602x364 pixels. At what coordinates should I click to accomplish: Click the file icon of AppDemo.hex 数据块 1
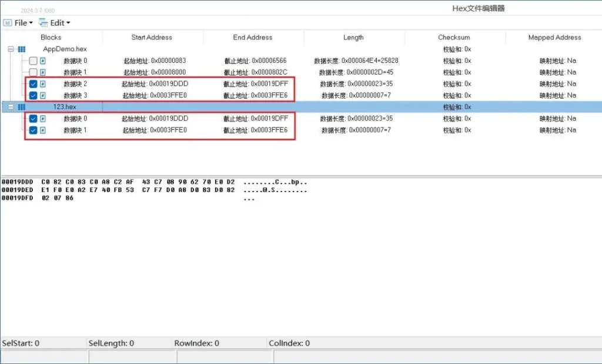pos(43,72)
